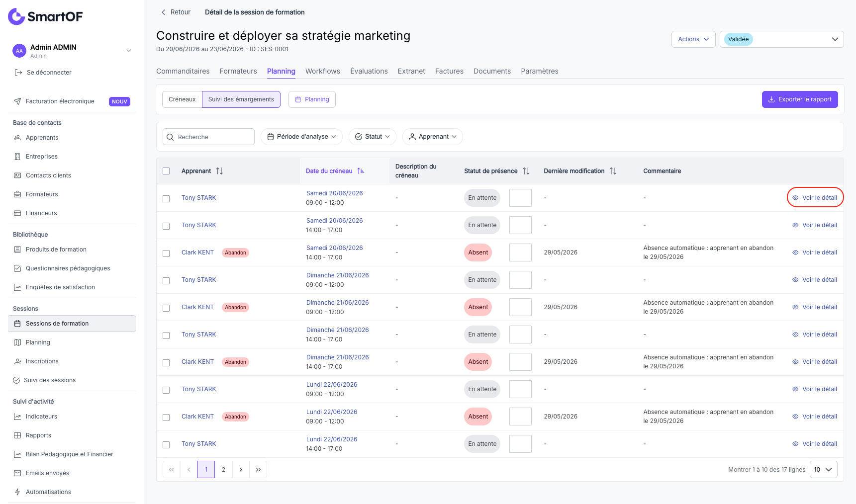The width and height of the screenshot is (856, 504).
Task: Click the SmartOF logo
Action: (45, 16)
